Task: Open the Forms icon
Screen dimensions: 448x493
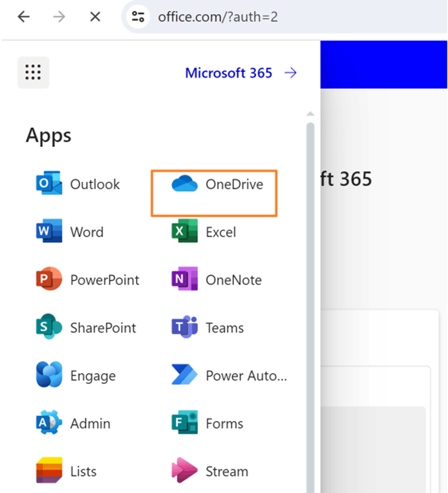Action: (185, 422)
